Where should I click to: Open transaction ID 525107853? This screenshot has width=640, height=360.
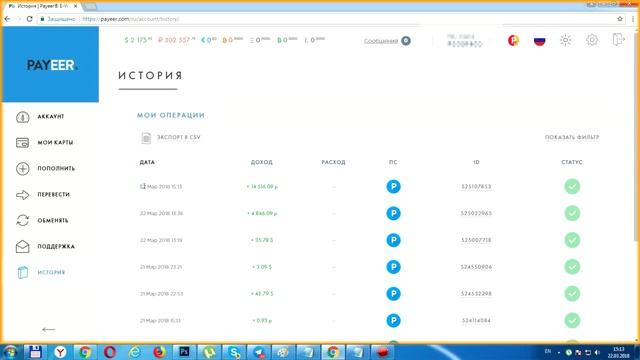[476, 187]
